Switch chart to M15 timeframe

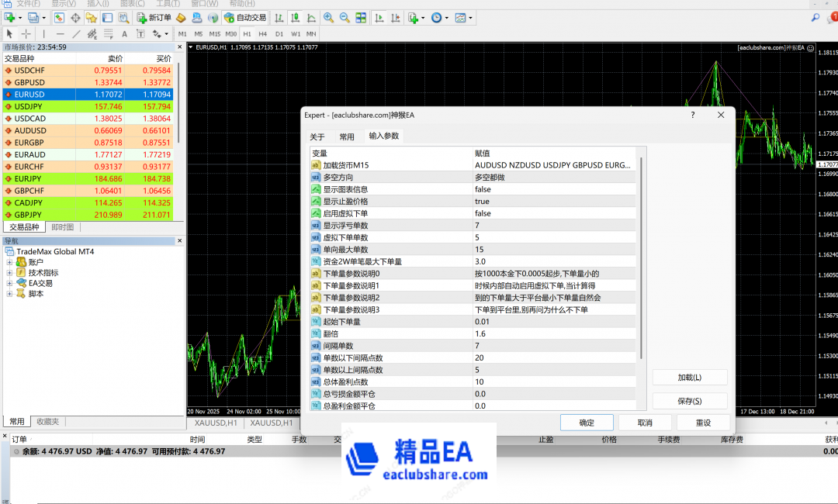(x=214, y=34)
